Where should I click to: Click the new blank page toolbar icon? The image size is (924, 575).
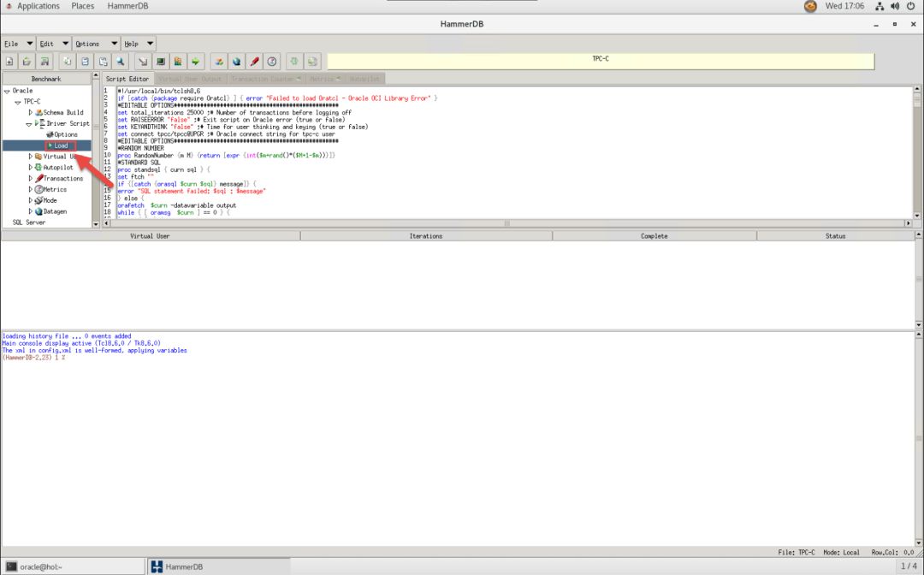point(9,62)
